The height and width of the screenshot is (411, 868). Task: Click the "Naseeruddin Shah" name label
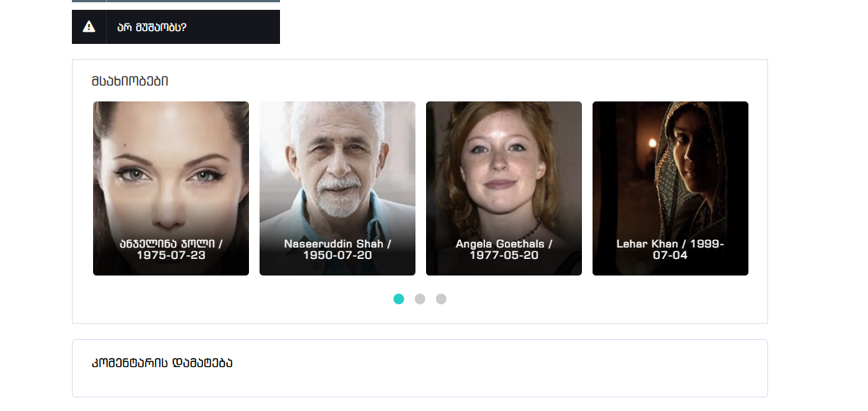pos(333,244)
